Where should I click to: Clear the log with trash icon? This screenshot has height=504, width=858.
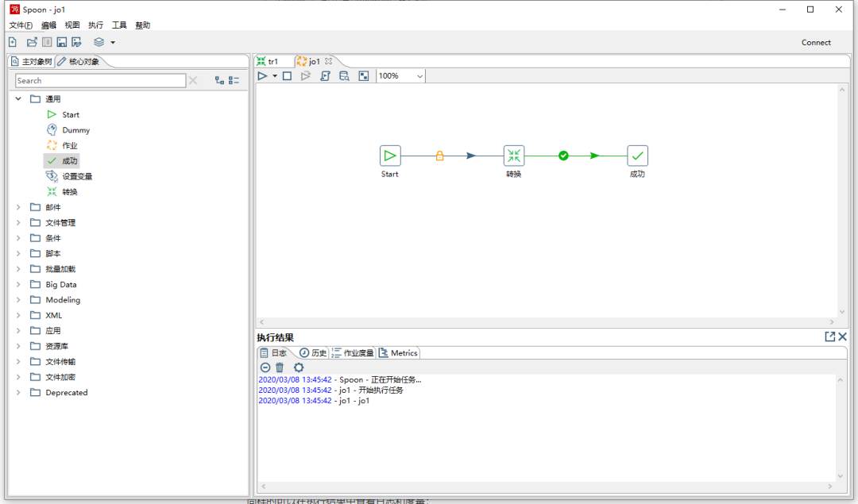280,367
